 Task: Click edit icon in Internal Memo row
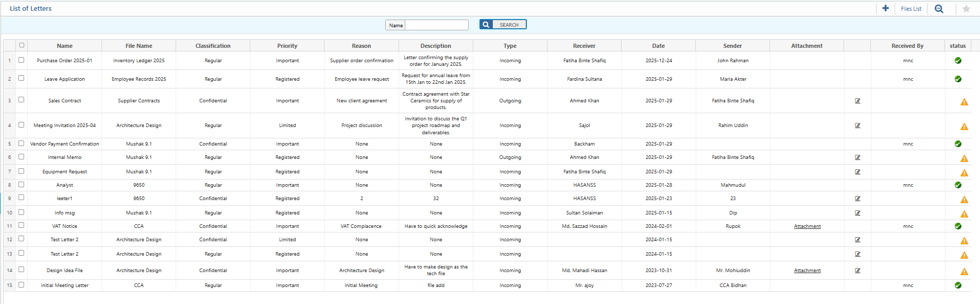(x=857, y=157)
